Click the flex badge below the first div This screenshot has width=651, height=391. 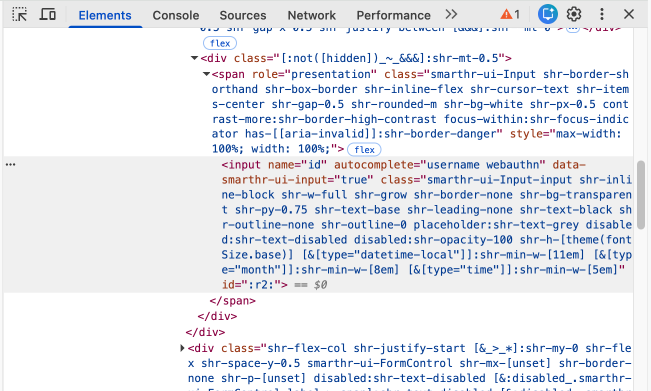click(220, 43)
